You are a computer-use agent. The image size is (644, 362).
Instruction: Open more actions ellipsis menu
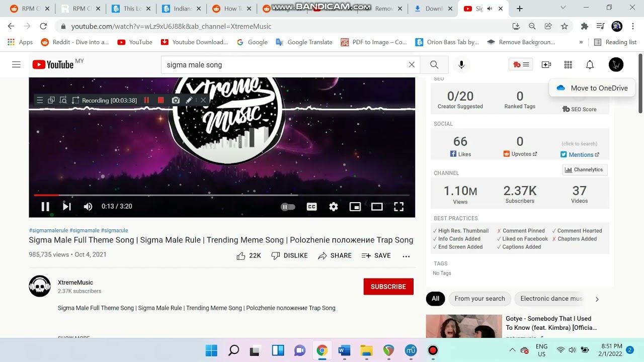(x=406, y=256)
